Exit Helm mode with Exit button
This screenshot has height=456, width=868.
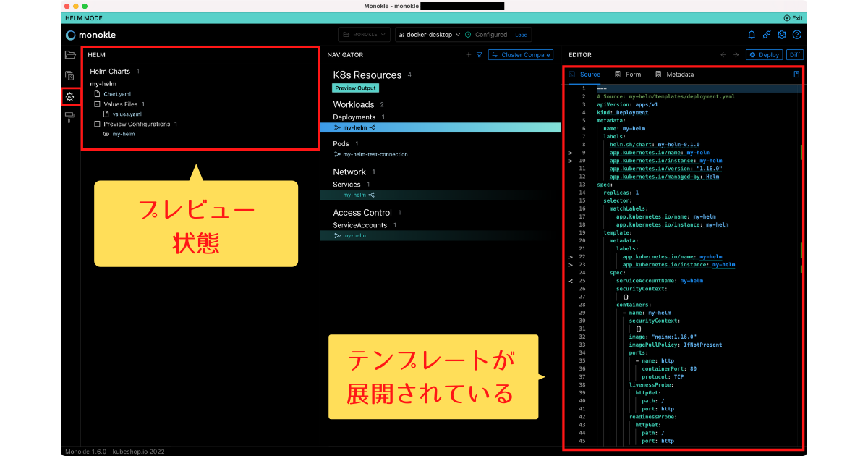793,18
